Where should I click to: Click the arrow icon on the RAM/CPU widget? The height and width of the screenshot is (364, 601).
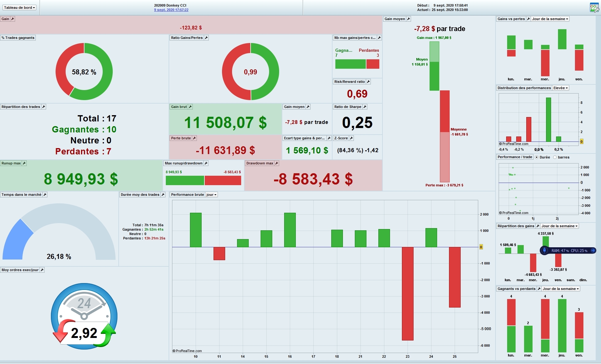pyautogui.click(x=593, y=250)
